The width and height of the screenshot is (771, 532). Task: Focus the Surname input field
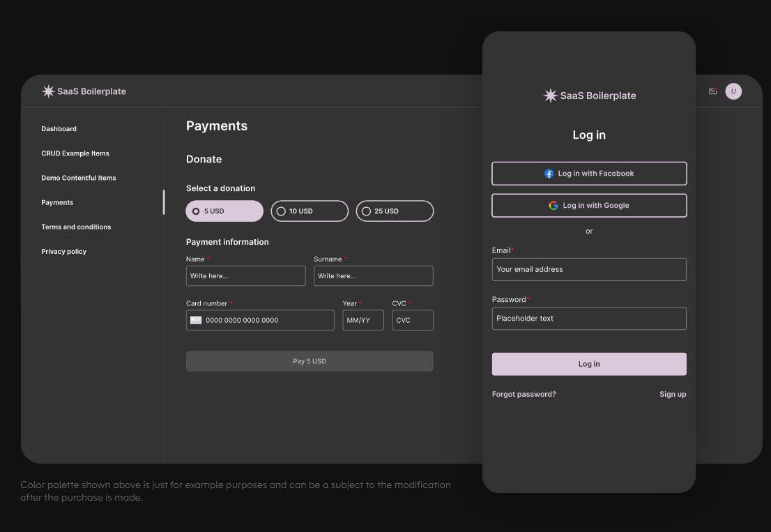[373, 276]
